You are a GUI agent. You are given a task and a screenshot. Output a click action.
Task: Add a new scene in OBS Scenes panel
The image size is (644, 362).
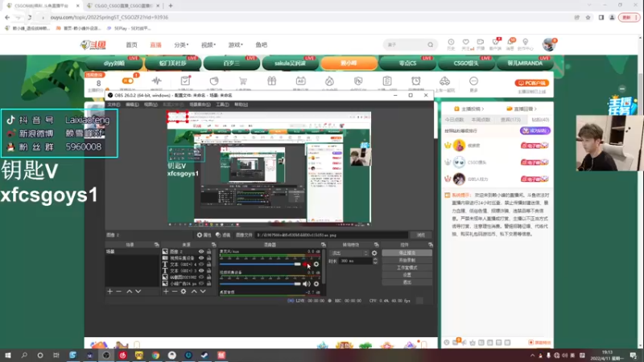coord(109,291)
